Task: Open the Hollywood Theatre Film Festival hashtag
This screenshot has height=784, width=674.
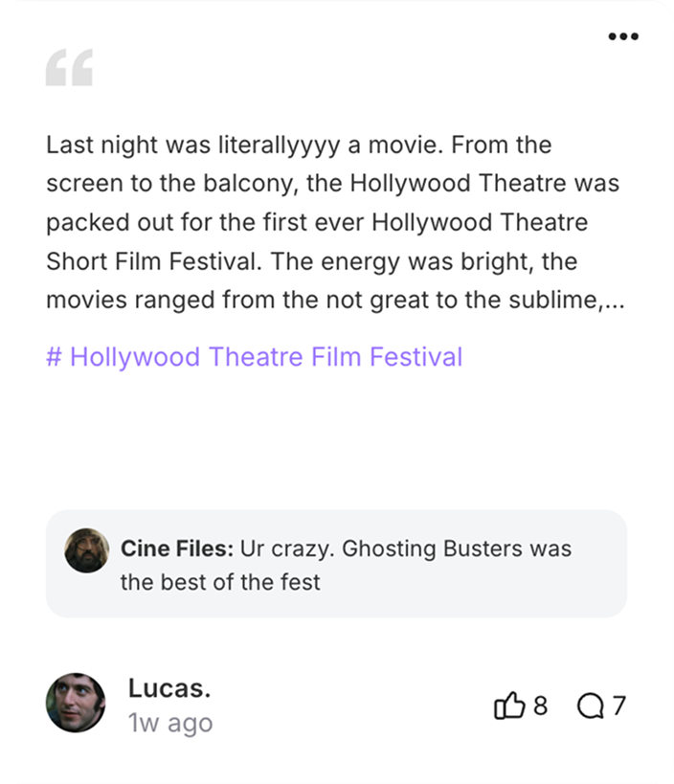Action: [254, 357]
